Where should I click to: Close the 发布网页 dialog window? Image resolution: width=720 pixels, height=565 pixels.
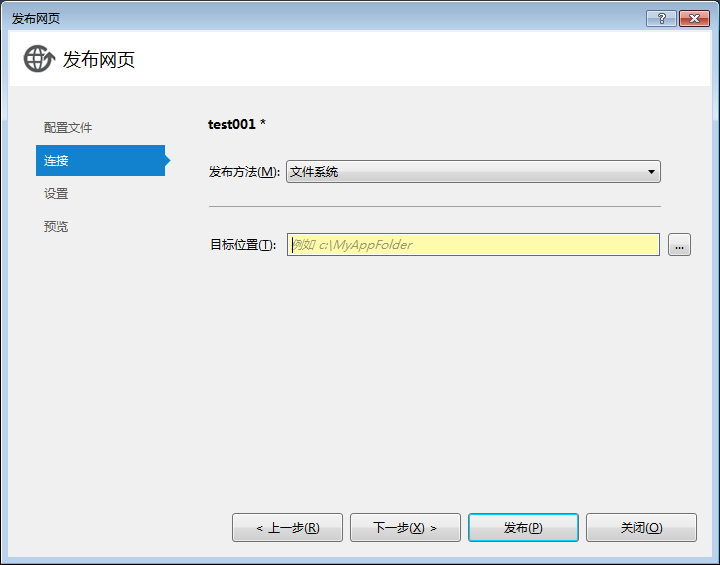(694, 18)
